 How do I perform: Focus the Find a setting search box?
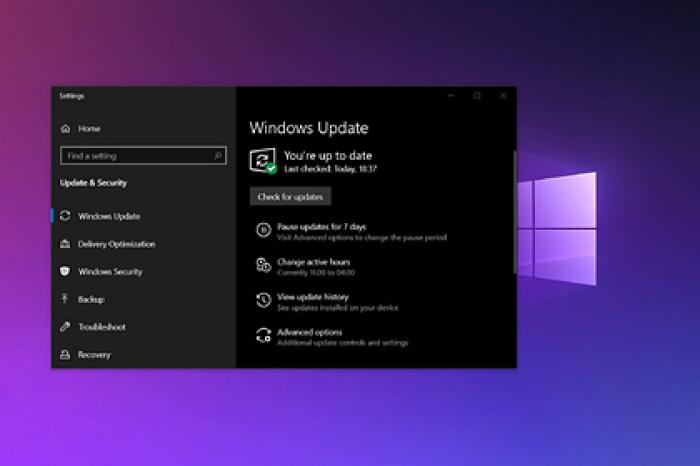[x=143, y=155]
